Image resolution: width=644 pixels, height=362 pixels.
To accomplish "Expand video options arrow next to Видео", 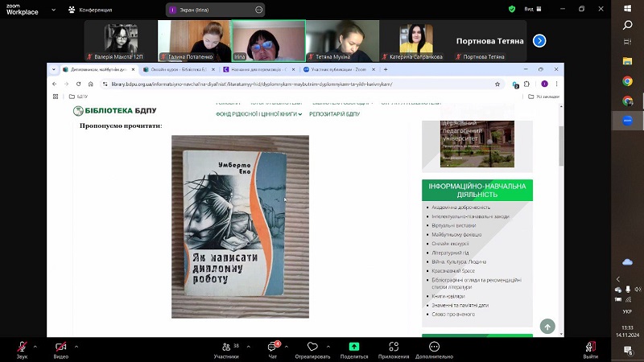I will click(x=76, y=347).
